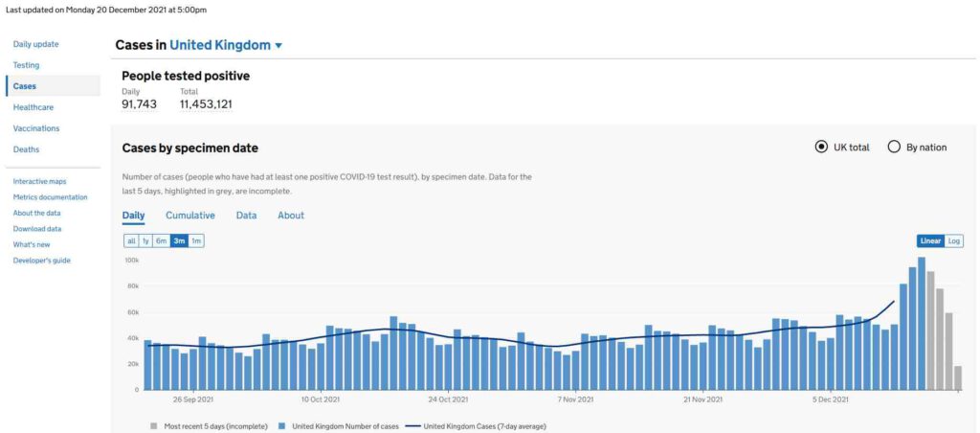Open Developer's guide link
Viewport: 980px width, 433px height.
click(x=42, y=261)
